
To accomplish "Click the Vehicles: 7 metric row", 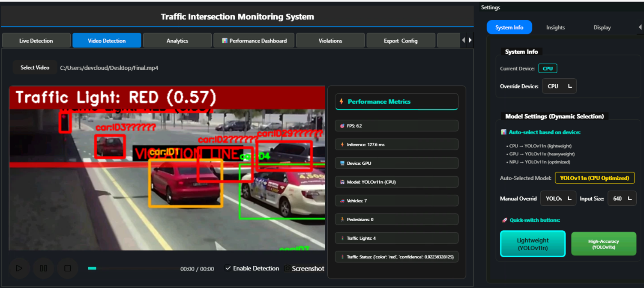I will [x=397, y=201].
